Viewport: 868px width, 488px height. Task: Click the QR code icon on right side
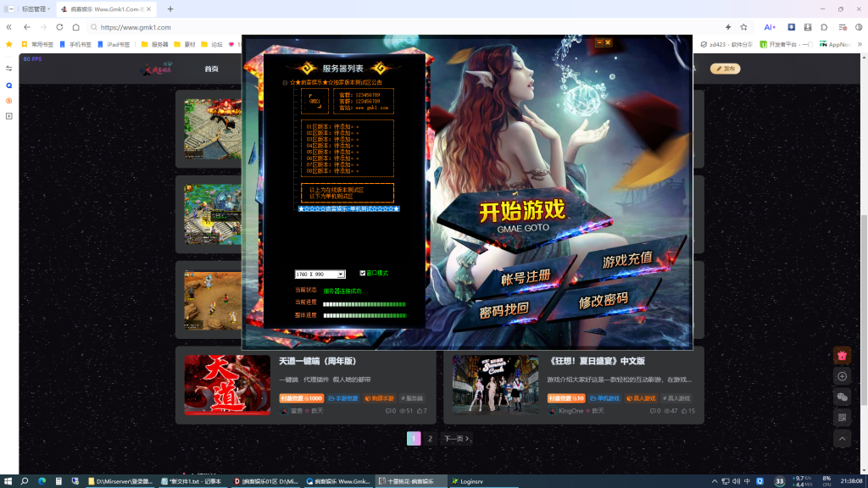tap(842, 418)
